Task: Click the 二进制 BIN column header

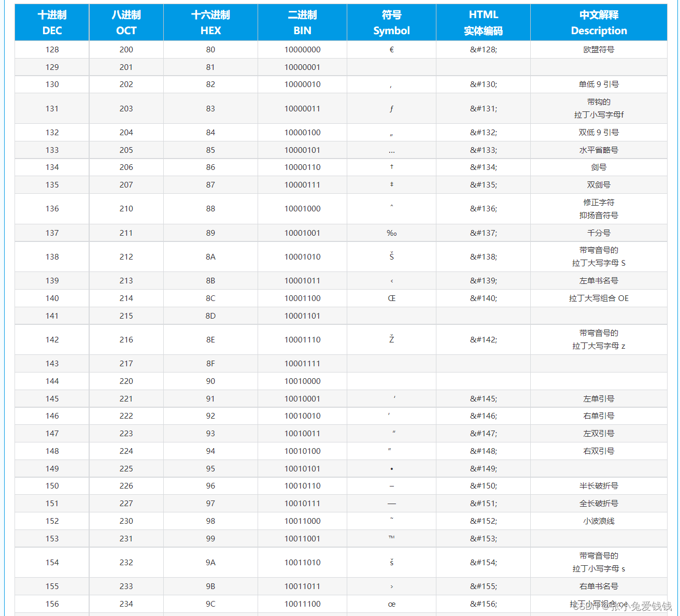Action: point(302,22)
